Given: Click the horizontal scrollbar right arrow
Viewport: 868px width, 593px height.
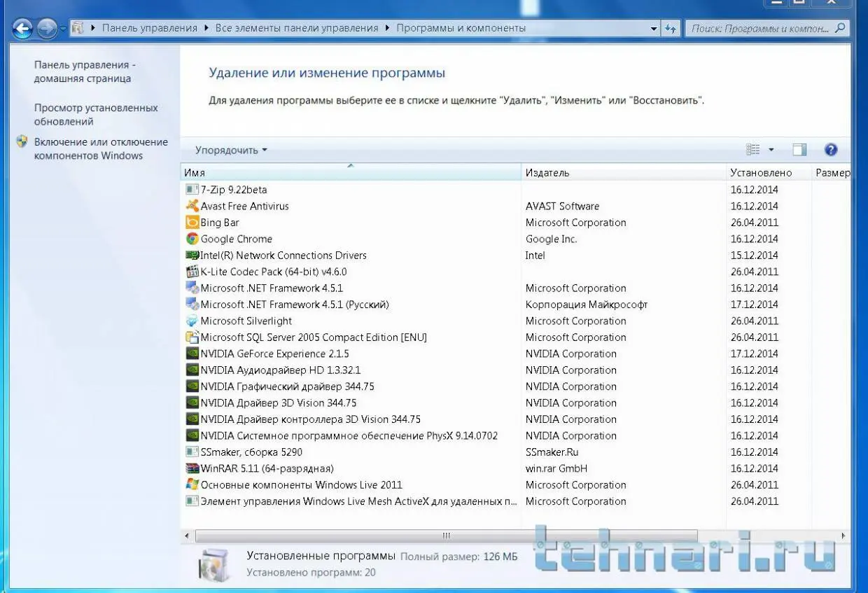Looking at the screenshot, I should (845, 536).
